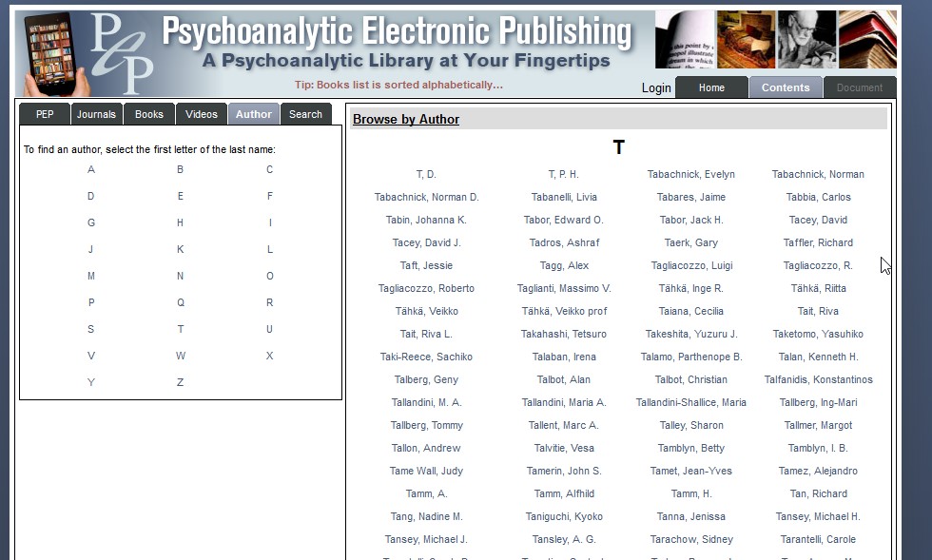This screenshot has width=932, height=560.
Task: Open authors listed under letter M
Action: point(91,276)
